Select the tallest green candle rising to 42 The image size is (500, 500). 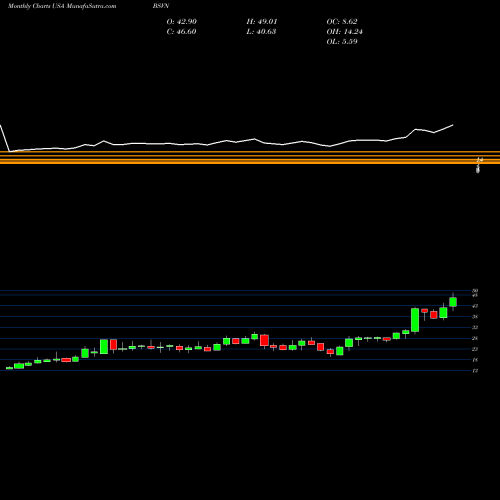(415, 320)
